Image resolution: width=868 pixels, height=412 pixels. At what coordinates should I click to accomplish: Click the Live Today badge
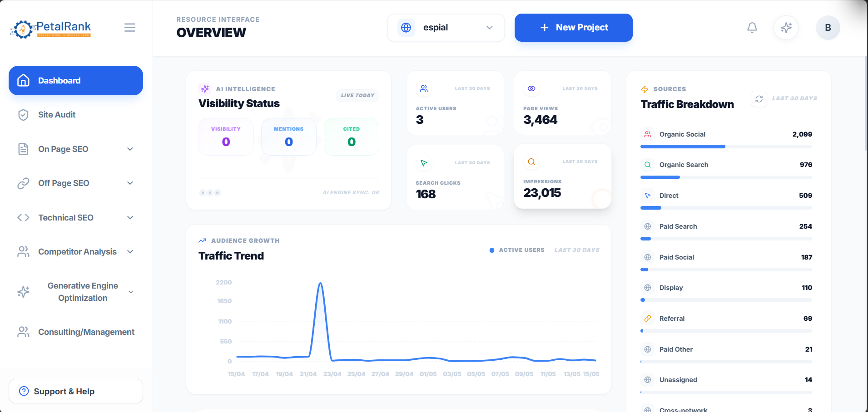358,95
